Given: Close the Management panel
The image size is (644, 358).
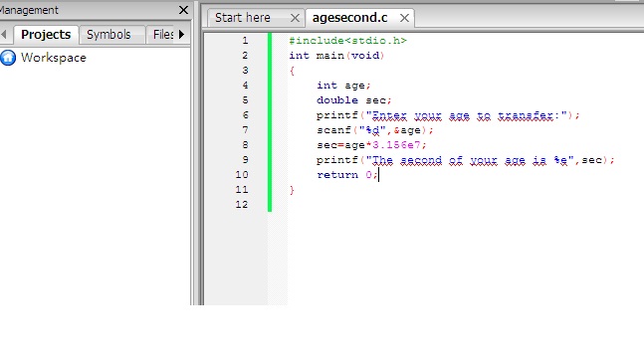Looking at the screenshot, I should point(183,10).
